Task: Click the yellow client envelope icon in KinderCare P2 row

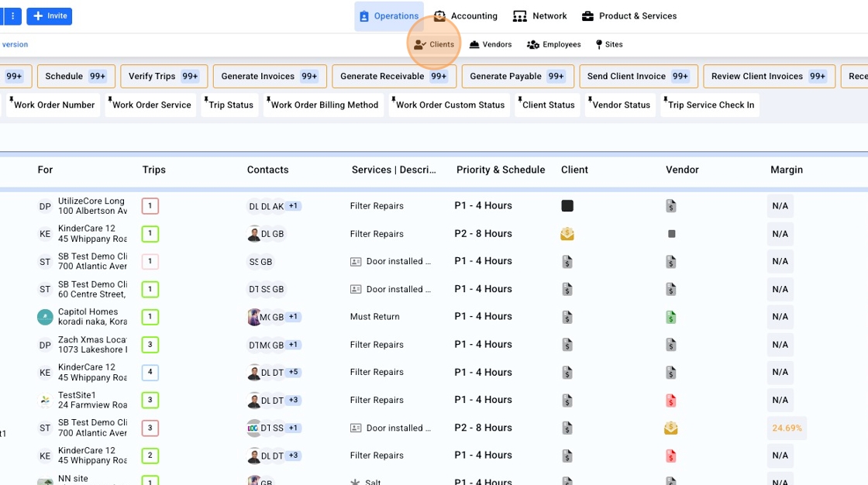Action: [x=567, y=234]
